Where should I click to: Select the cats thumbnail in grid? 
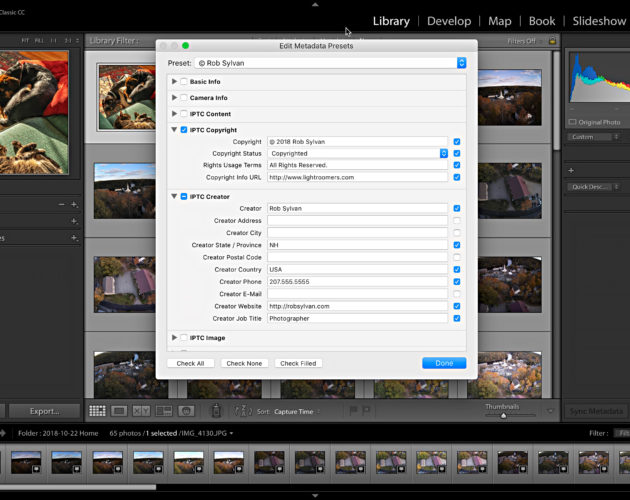[127, 97]
